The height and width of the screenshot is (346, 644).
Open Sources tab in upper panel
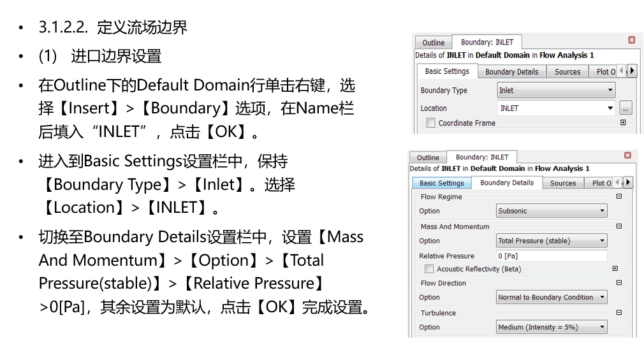point(567,72)
